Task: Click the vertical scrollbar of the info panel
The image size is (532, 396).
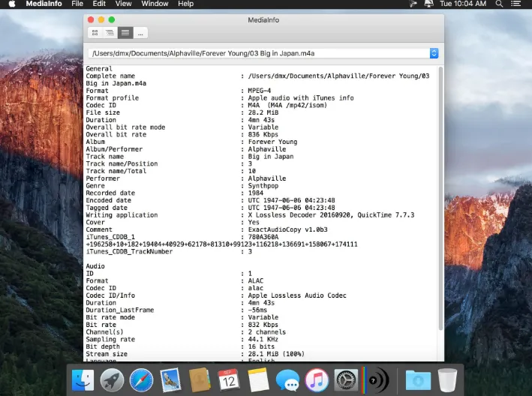Action: pyautogui.click(x=440, y=198)
